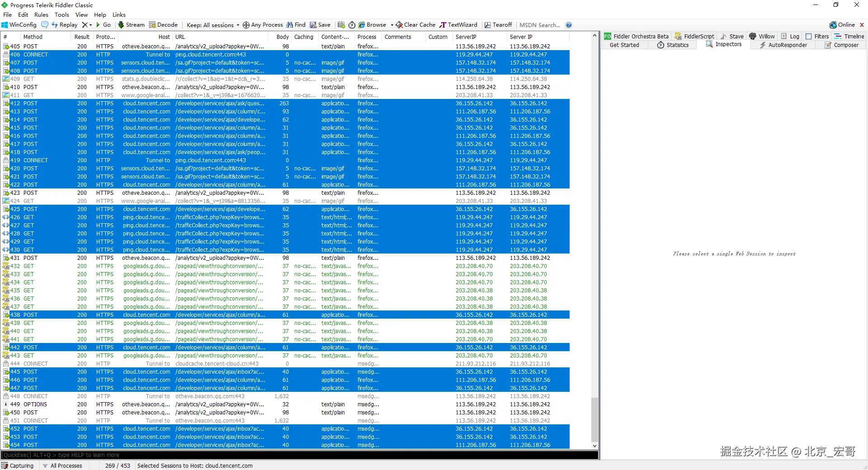
Task: Replay the selected sessions
Action: tap(64, 25)
